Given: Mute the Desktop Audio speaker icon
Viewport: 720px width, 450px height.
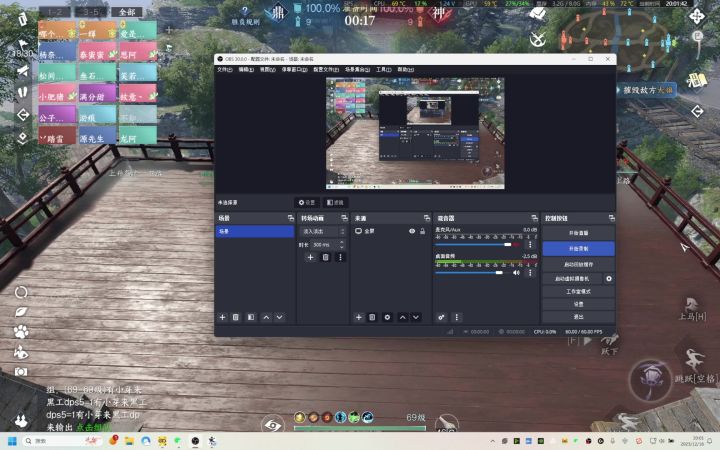Looking at the screenshot, I should click(517, 273).
